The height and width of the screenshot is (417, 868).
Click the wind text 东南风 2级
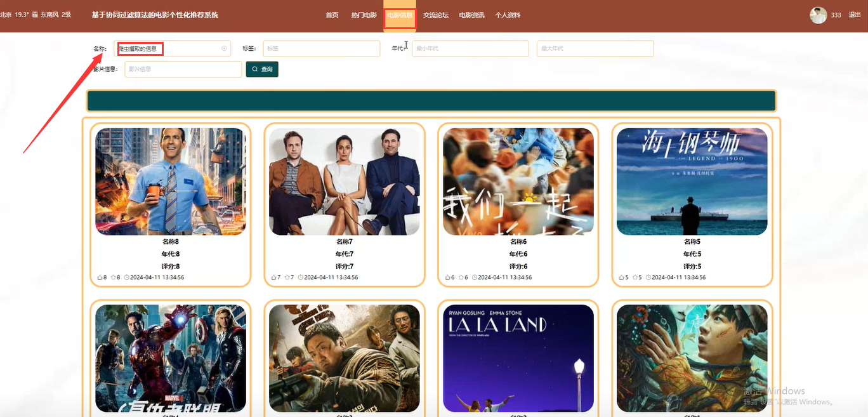[x=56, y=15]
